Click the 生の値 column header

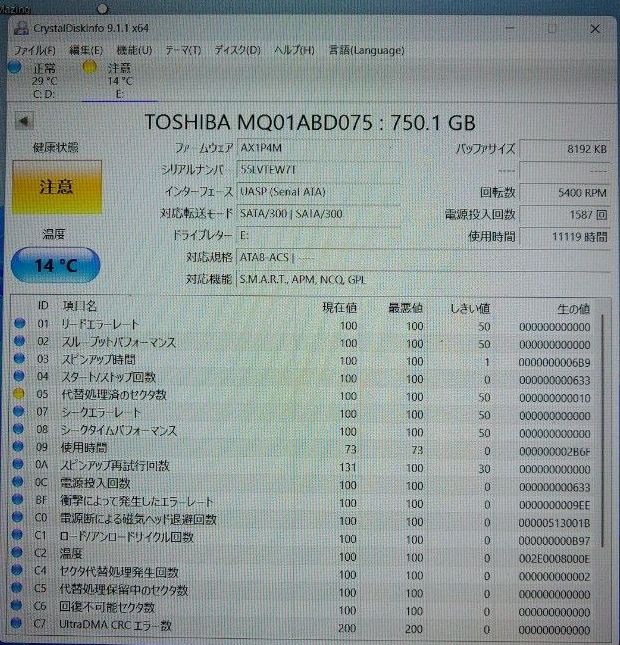click(574, 309)
